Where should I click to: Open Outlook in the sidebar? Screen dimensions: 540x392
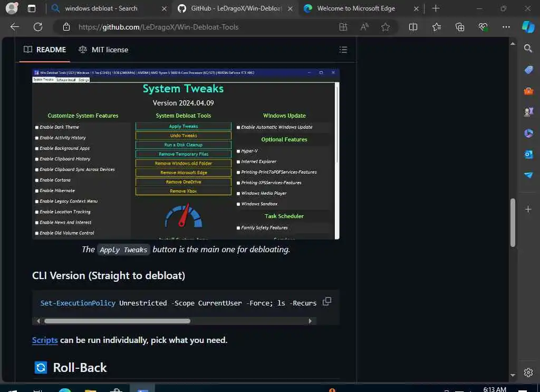(528, 154)
